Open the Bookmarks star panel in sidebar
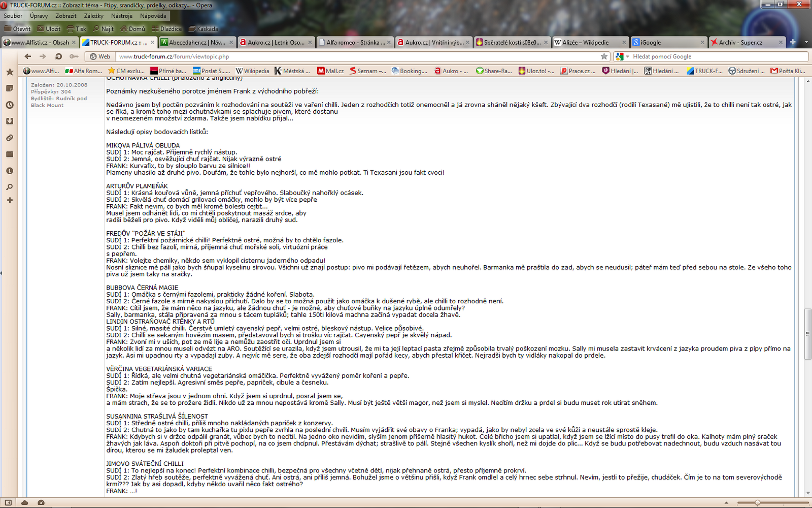Image resolution: width=812 pixels, height=508 pixels. pyautogui.click(x=10, y=72)
